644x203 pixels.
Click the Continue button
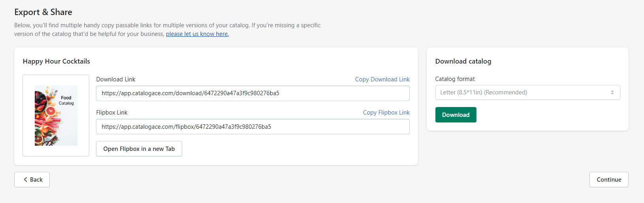[608, 180]
